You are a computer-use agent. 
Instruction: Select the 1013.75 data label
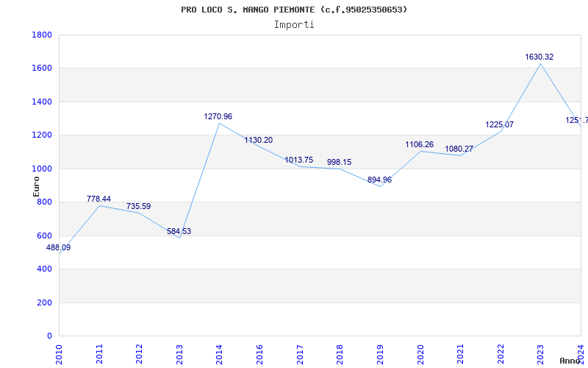[299, 160]
